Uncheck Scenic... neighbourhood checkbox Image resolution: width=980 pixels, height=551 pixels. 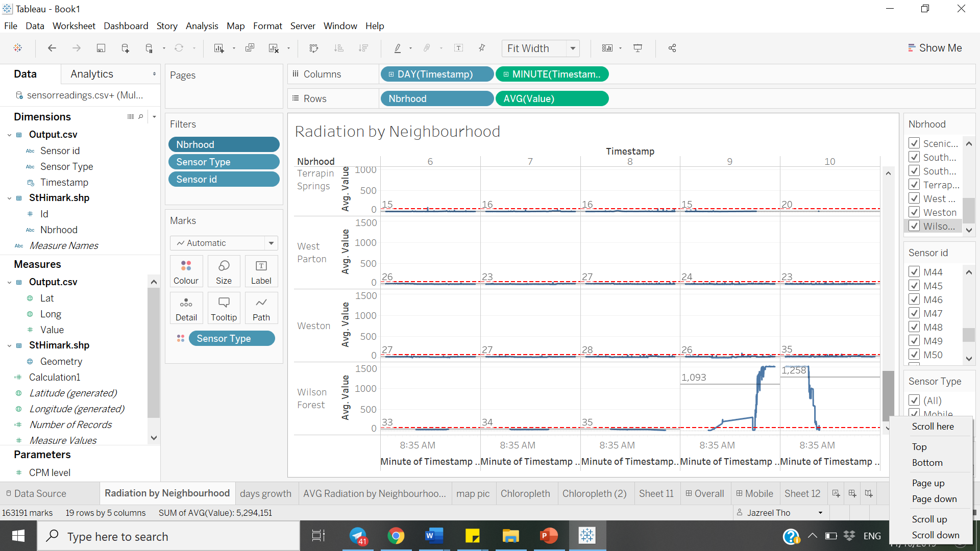click(914, 143)
